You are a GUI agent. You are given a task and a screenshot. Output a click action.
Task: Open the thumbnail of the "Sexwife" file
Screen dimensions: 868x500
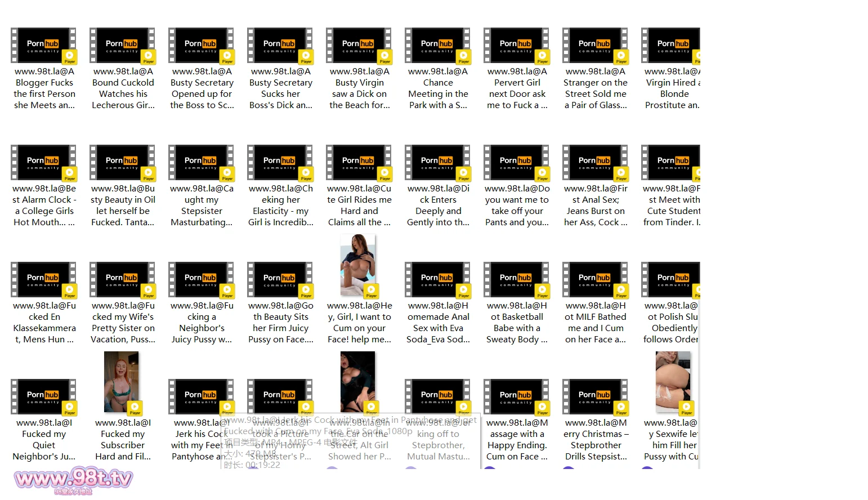[x=674, y=383]
